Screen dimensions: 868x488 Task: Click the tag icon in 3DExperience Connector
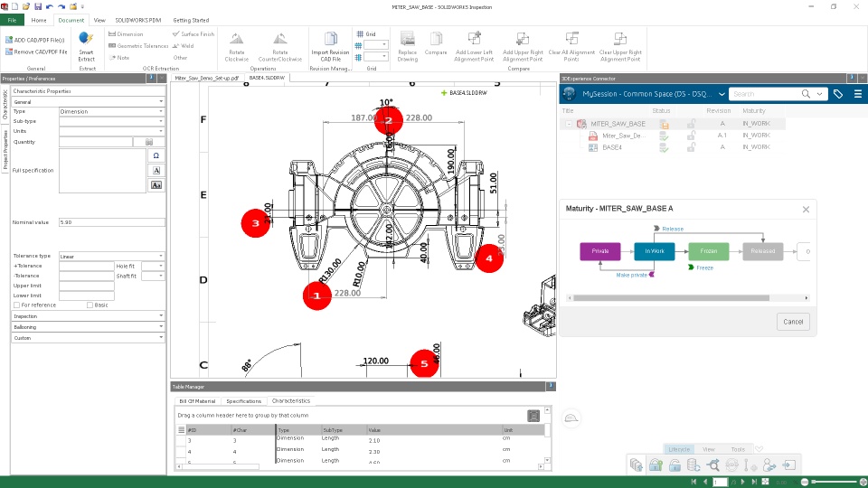[x=838, y=94]
